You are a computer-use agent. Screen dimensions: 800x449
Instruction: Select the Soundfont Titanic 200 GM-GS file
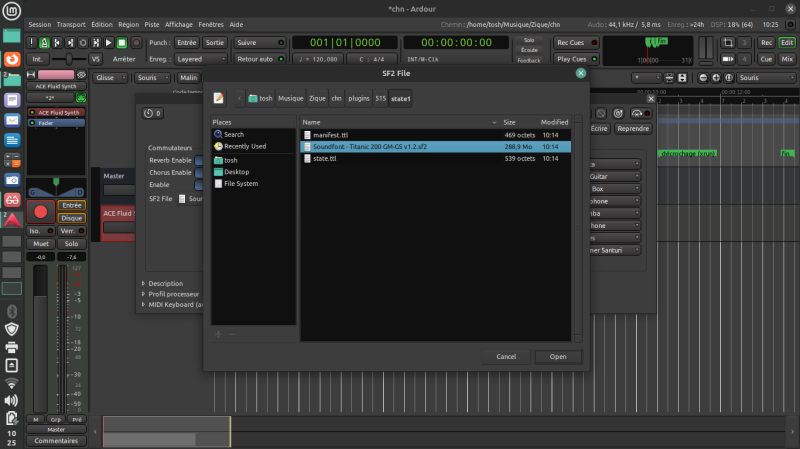click(370, 146)
